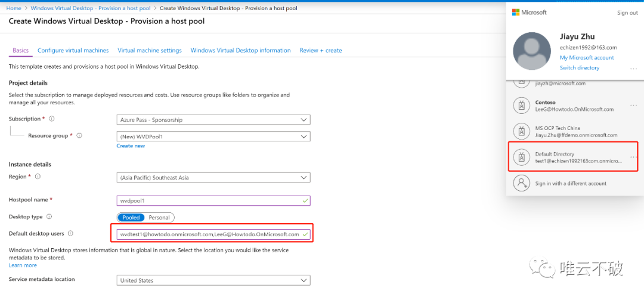Click Sign out in account panel

[x=627, y=13]
